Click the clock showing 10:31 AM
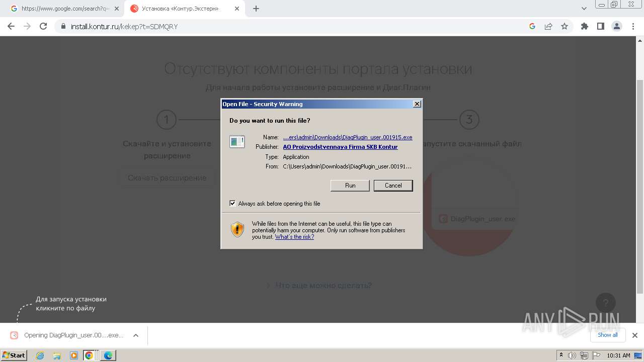644x362 pixels. pos(618,355)
